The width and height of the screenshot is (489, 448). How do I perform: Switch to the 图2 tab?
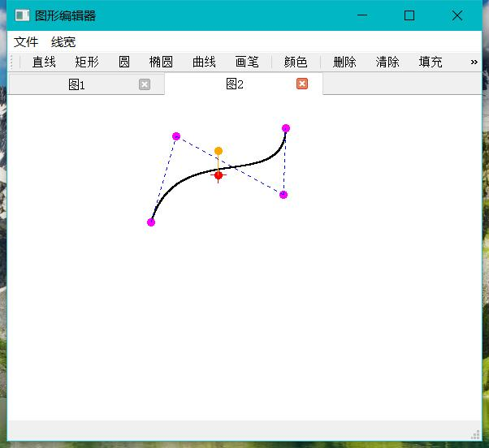pyautogui.click(x=243, y=84)
